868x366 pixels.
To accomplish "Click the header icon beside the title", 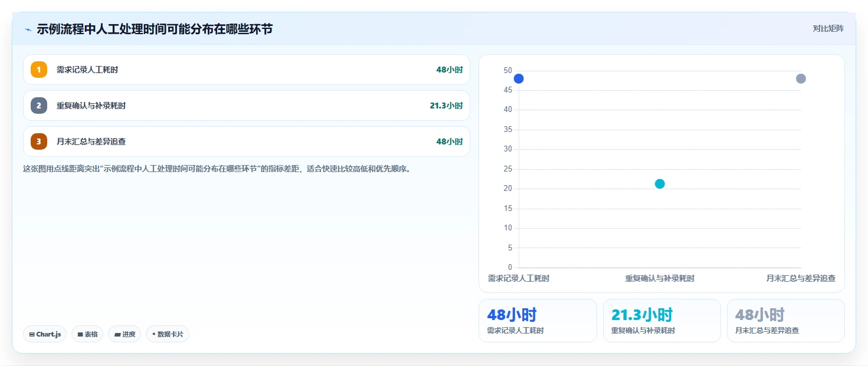I will click(28, 29).
